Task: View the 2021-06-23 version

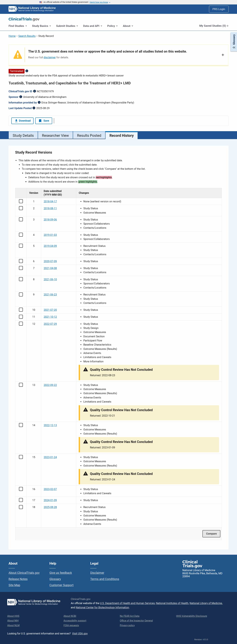Action: click(50, 294)
